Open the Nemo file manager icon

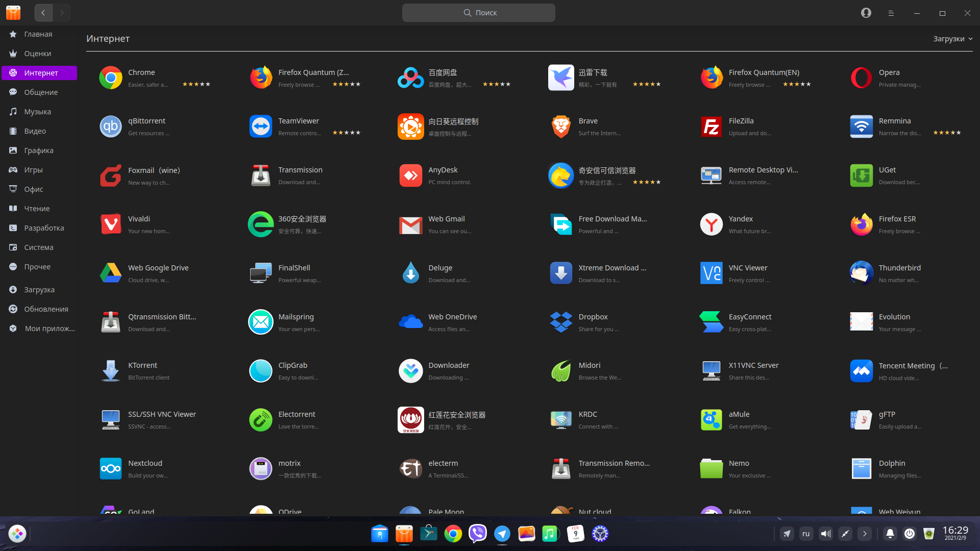coord(711,469)
